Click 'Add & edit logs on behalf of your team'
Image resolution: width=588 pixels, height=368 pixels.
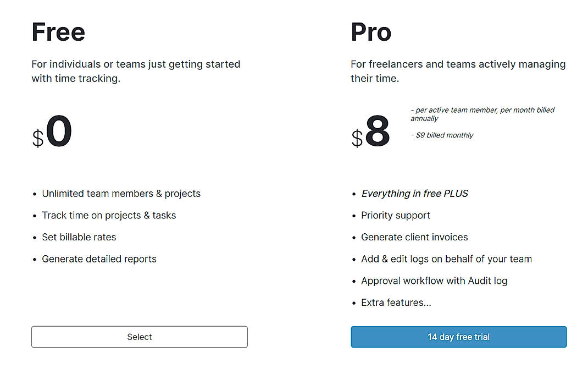tap(446, 259)
